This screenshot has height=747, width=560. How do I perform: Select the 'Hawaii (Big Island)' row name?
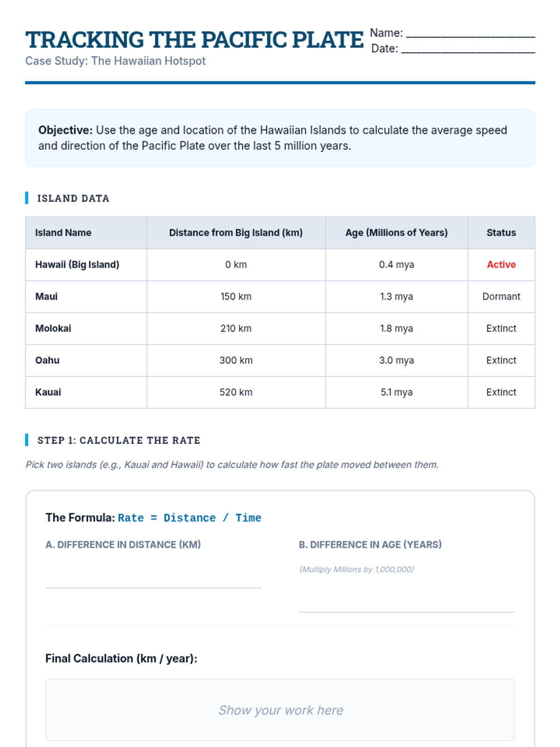click(x=77, y=264)
